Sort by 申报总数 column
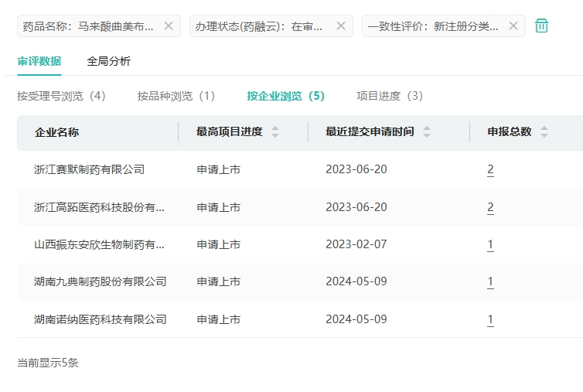The width and height of the screenshot is (583, 392). (544, 132)
